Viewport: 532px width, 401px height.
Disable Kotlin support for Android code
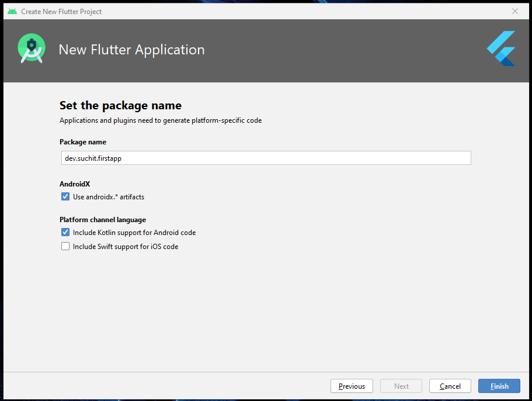65,232
